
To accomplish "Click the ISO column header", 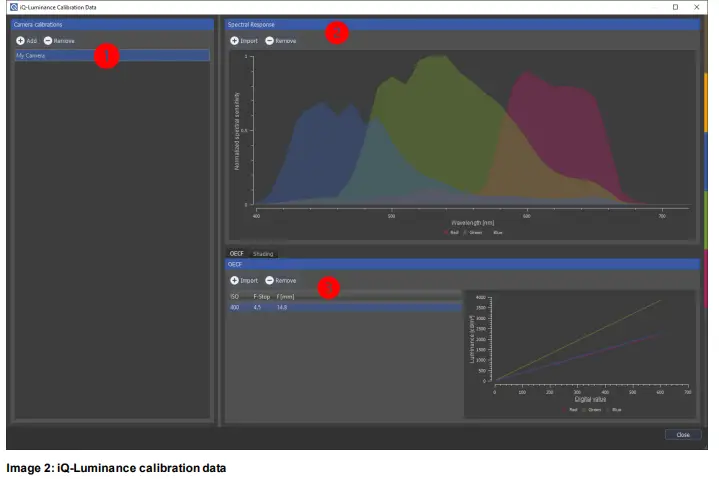I will (x=234, y=297).
